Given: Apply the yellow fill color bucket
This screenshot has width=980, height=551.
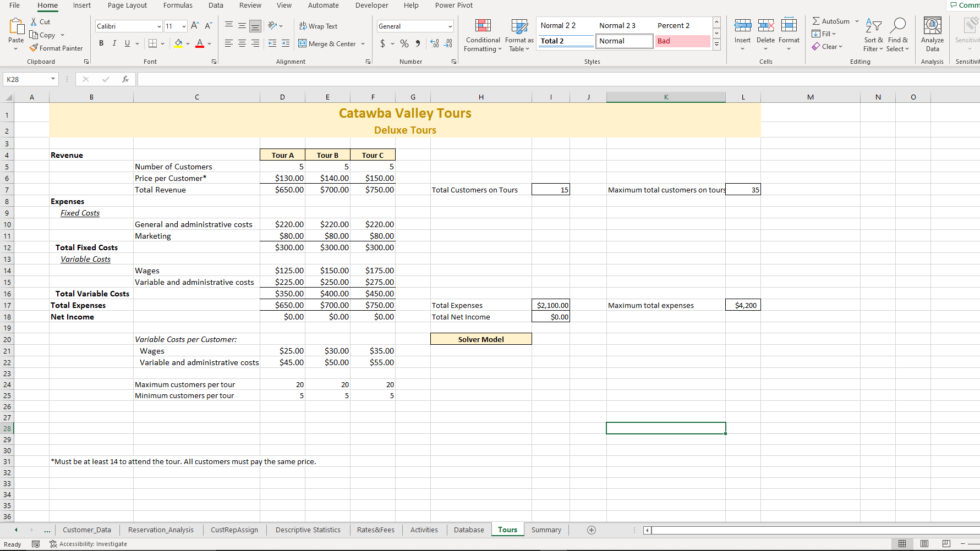Looking at the screenshot, I should [x=178, y=43].
